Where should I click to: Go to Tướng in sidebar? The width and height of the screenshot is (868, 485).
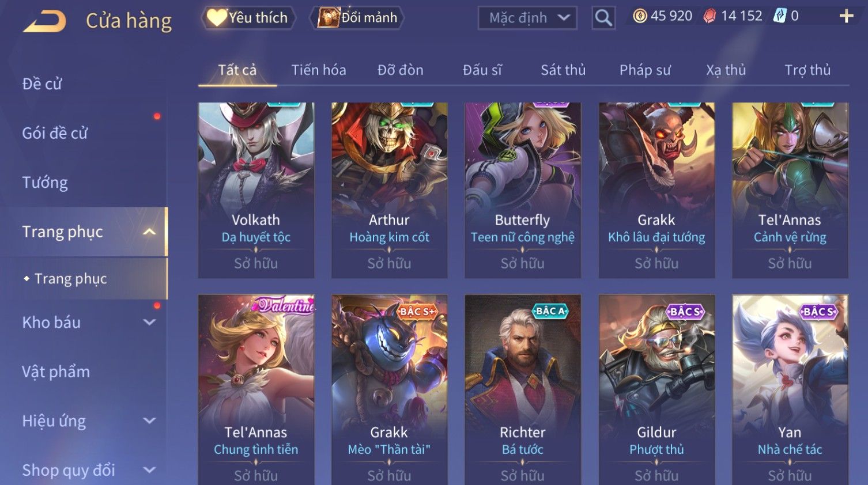[45, 183]
